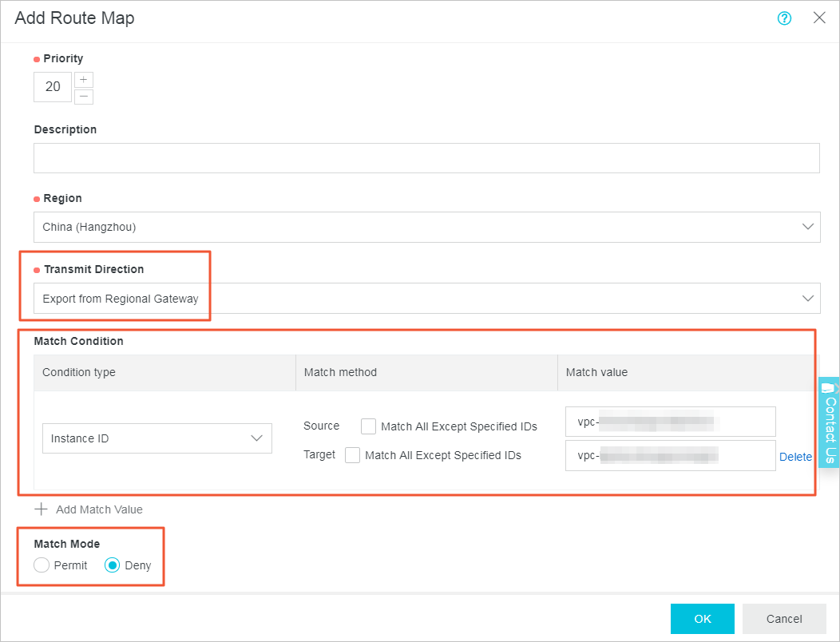
Task: Delete the match condition row
Action: (x=795, y=457)
